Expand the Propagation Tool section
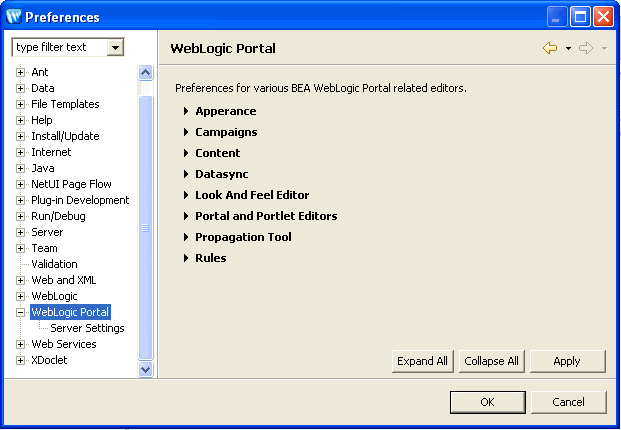The image size is (621, 430). click(186, 237)
